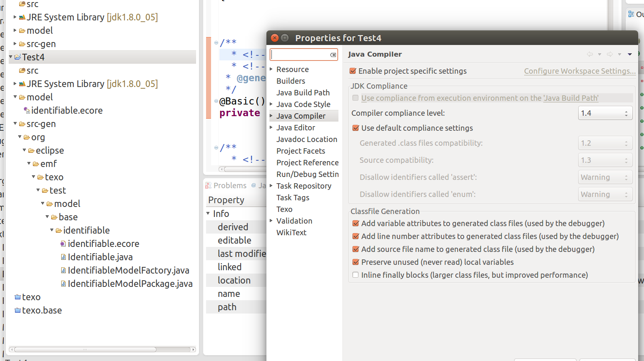Collapse the Info property group
Image resolution: width=644 pixels, height=361 pixels.
click(208, 213)
